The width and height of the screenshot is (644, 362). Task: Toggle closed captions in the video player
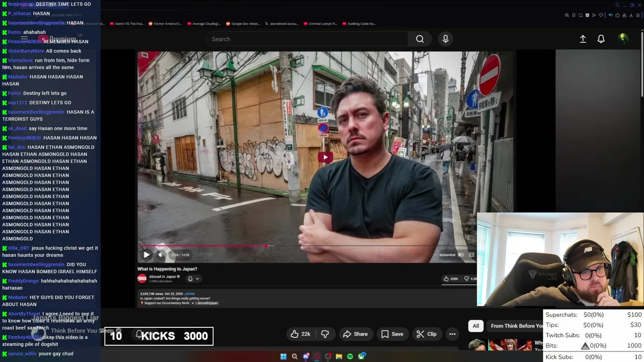[471, 255]
